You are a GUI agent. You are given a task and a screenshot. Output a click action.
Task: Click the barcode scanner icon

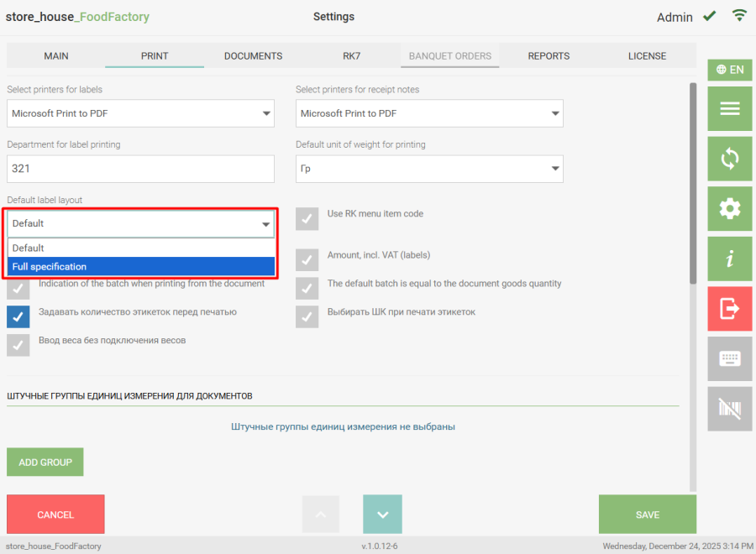(x=729, y=409)
